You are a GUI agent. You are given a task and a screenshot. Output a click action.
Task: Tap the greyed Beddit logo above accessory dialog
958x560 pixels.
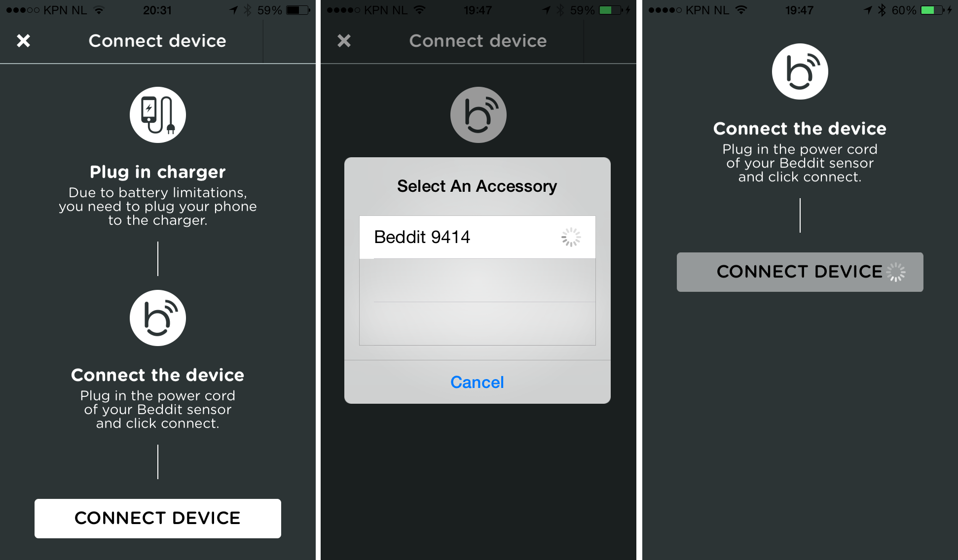[x=478, y=115]
